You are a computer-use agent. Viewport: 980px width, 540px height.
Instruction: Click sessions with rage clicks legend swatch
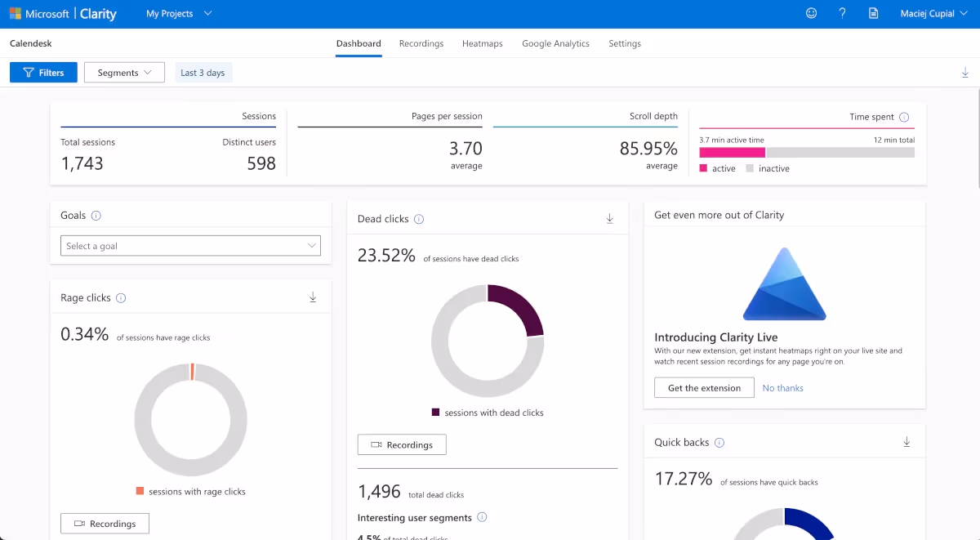coord(140,491)
